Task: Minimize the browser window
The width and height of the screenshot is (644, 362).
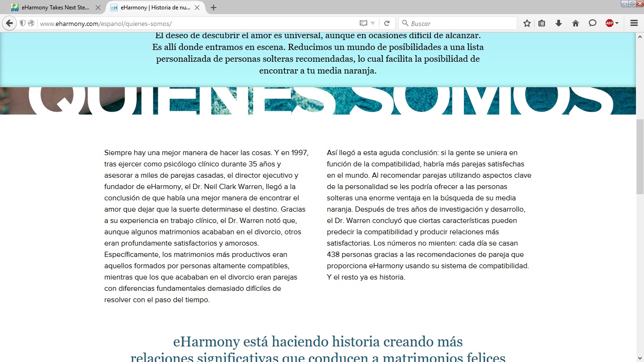Action: click(625, 3)
